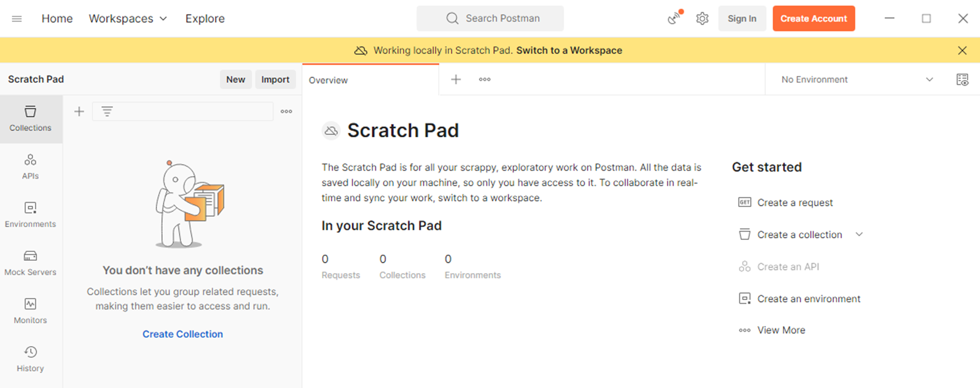Viewport: 980px width, 388px height.
Task: Click the cloud icon beside the Scratch Pad title
Action: tap(331, 131)
